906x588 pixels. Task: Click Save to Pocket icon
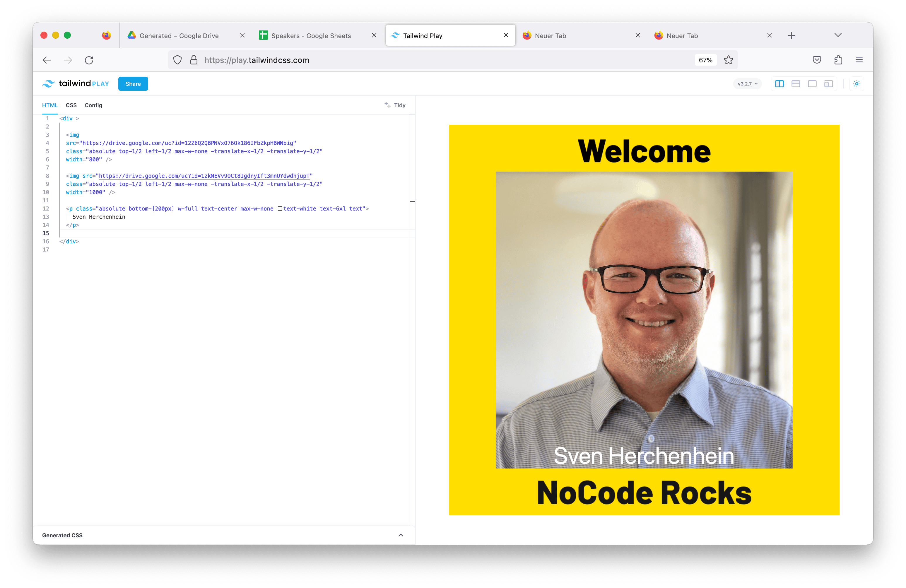[x=816, y=60]
